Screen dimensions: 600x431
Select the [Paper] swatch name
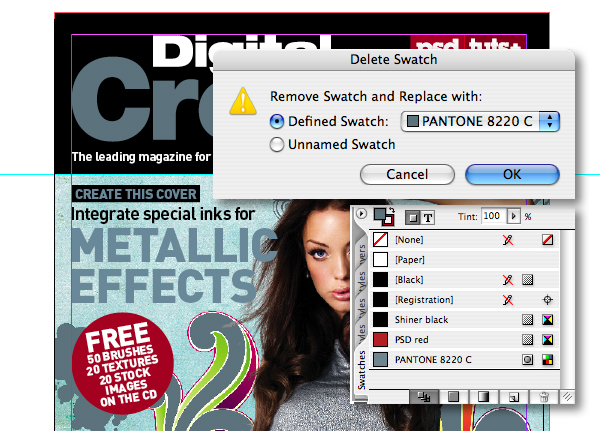409,260
